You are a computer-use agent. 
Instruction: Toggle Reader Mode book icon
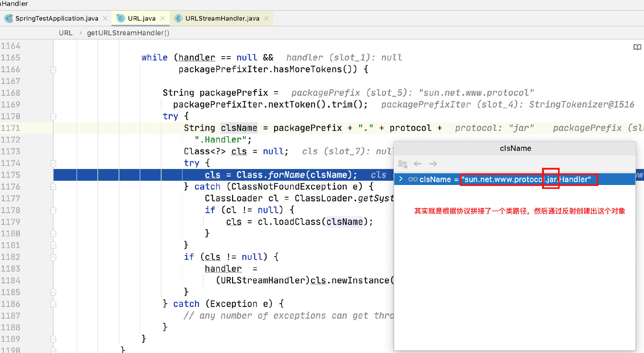coord(637,47)
